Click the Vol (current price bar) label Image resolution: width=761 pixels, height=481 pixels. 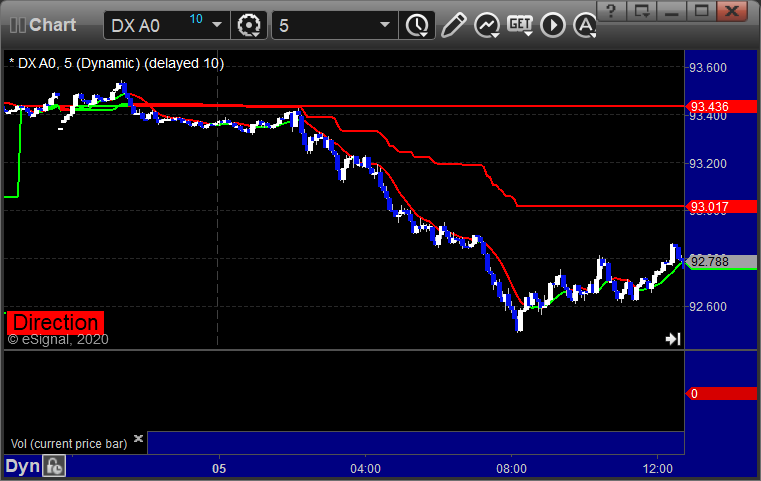pyautogui.click(x=69, y=444)
